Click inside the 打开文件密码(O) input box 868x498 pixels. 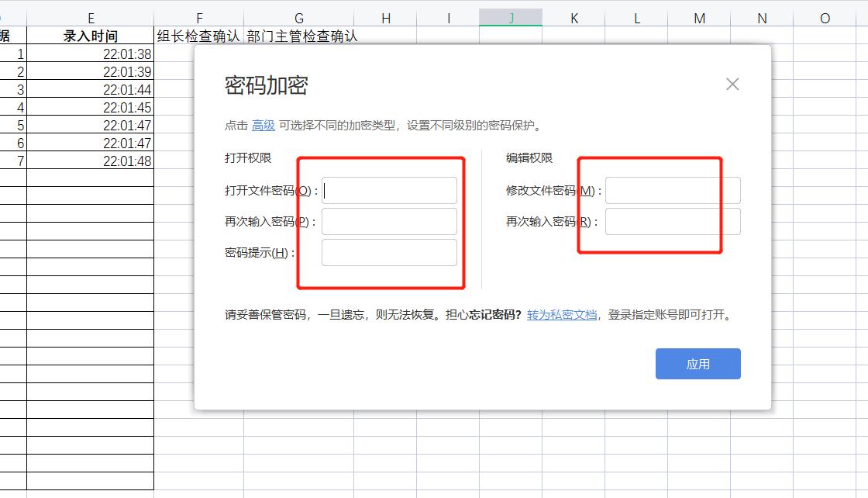(389, 190)
